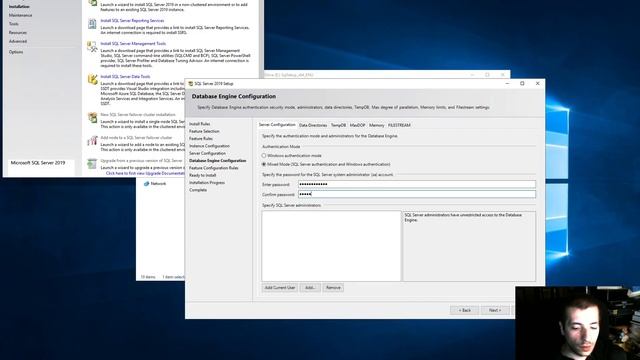Select Windows authentication mode radio button
Viewport: 640px width, 360px height.
264,156
